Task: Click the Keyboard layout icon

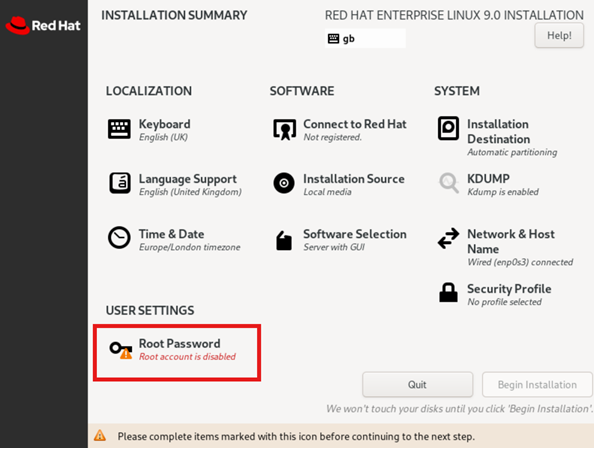Action: (119, 129)
